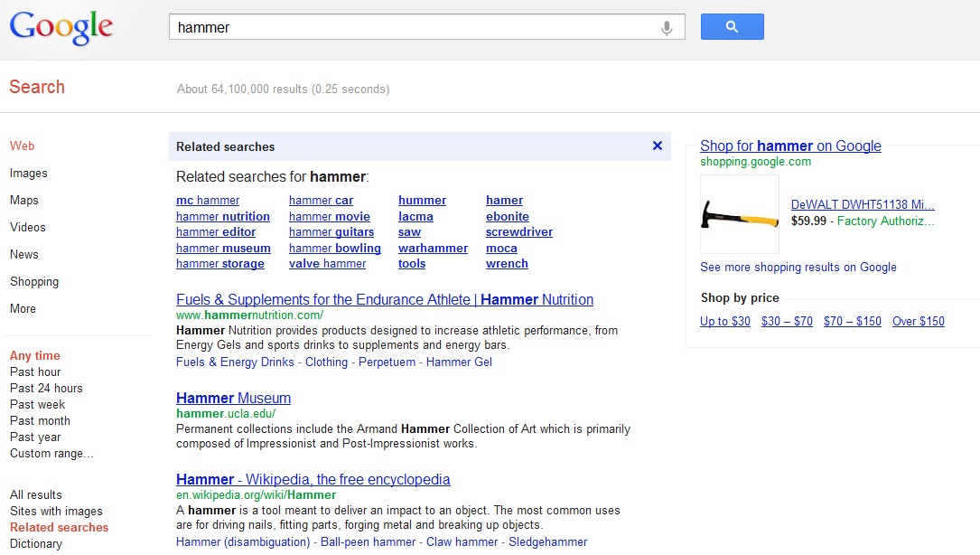Open the Dictionary results filter
This screenshot has height=555, width=980.
point(36,544)
